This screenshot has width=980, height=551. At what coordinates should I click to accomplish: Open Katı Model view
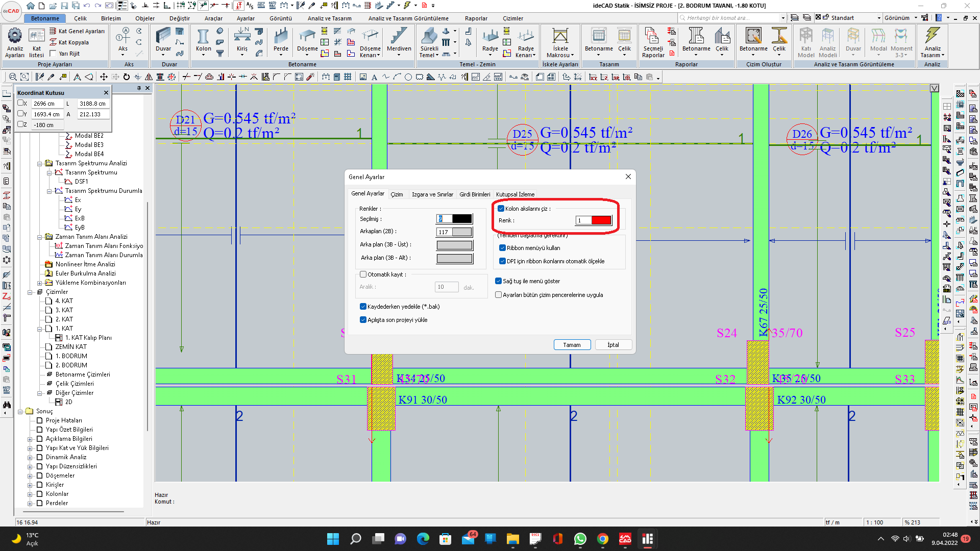coord(806,42)
